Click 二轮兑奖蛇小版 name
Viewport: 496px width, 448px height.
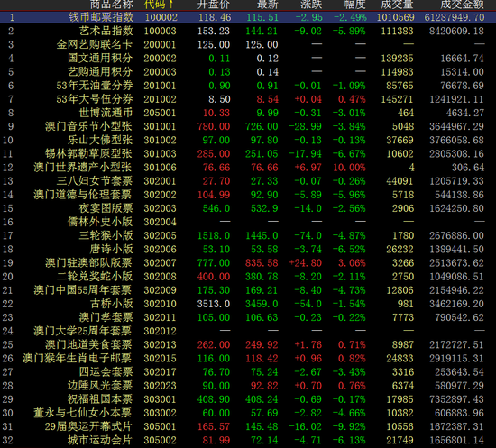pyautogui.click(x=95, y=277)
